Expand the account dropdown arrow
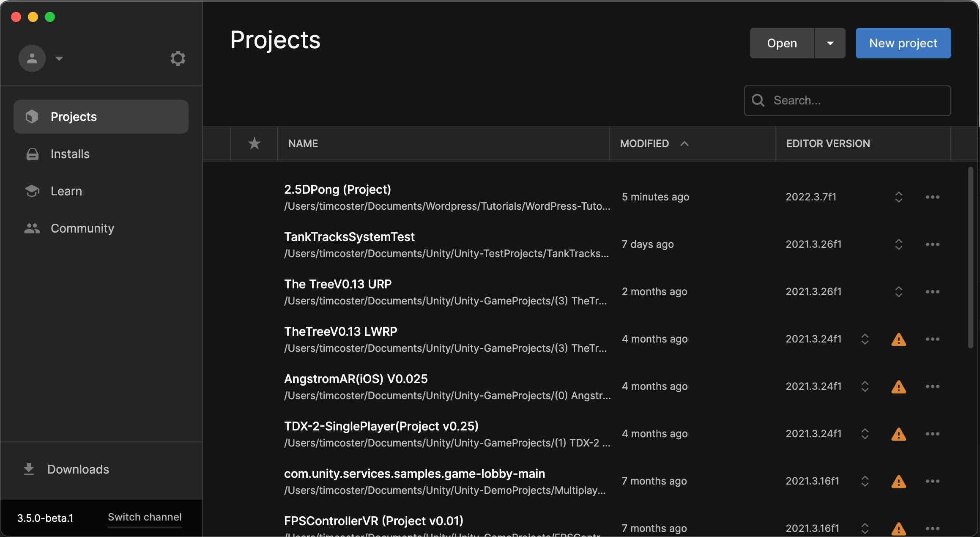This screenshot has width=980, height=537. pos(59,58)
